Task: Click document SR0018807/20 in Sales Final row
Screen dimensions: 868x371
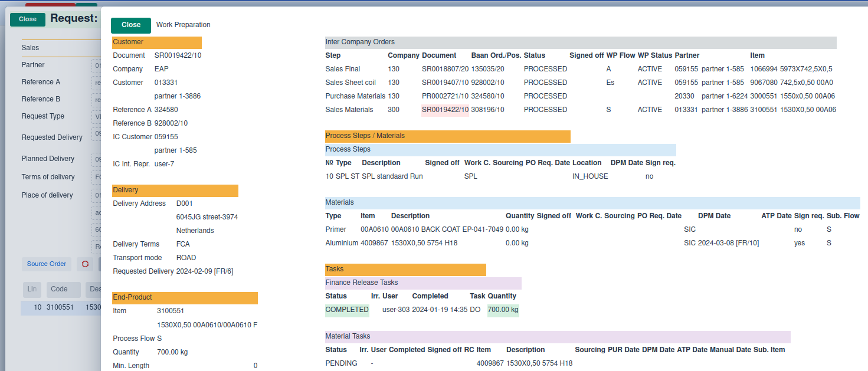Action: [x=445, y=69]
